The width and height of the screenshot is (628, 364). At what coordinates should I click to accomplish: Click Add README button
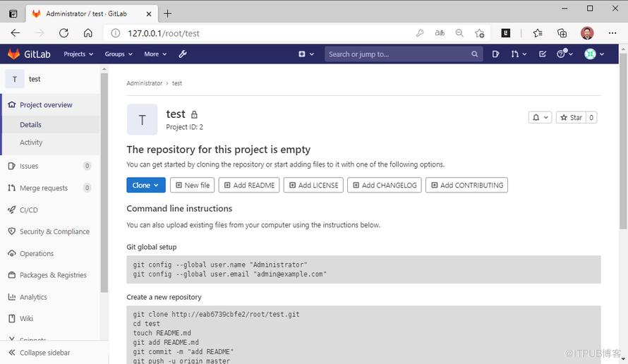[x=249, y=185]
